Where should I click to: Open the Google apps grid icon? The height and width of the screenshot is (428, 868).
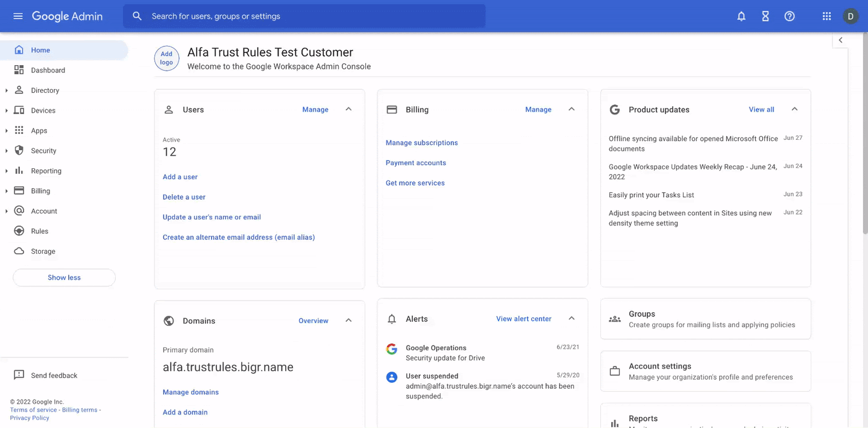point(827,16)
